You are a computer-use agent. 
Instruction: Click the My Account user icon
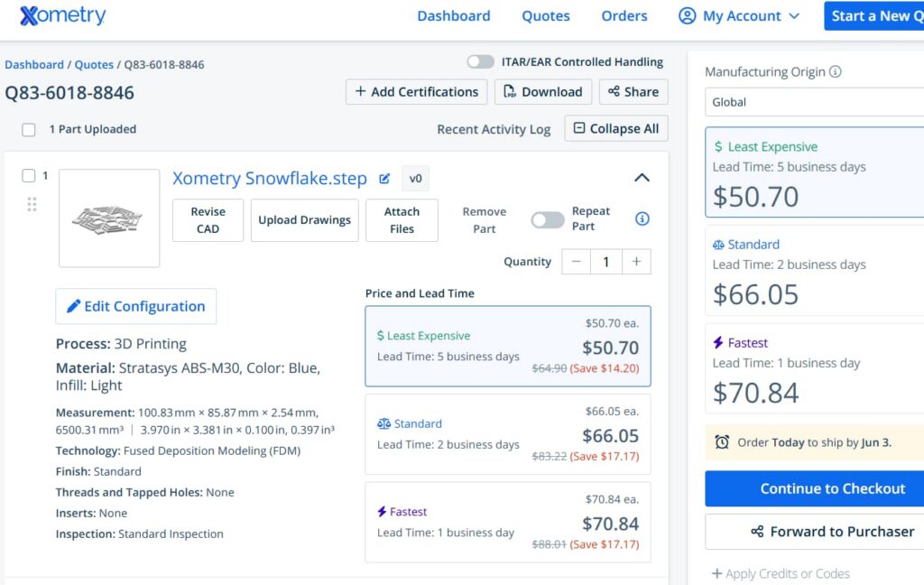687,16
